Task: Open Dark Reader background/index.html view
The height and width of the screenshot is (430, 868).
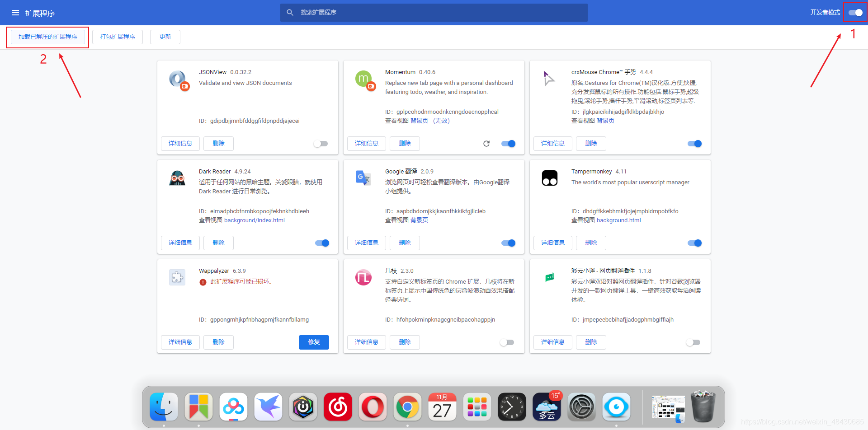Action: coord(255,220)
